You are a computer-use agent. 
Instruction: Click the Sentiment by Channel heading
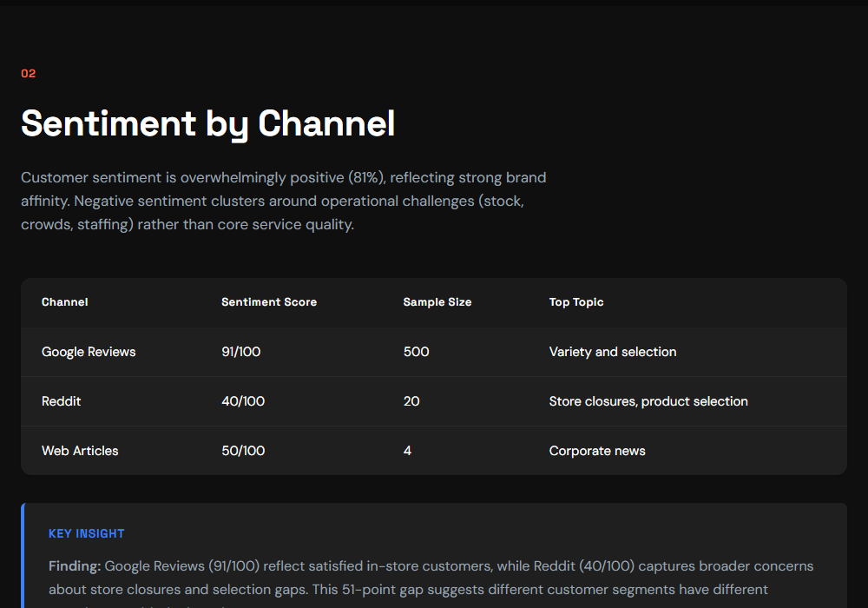[x=208, y=123]
